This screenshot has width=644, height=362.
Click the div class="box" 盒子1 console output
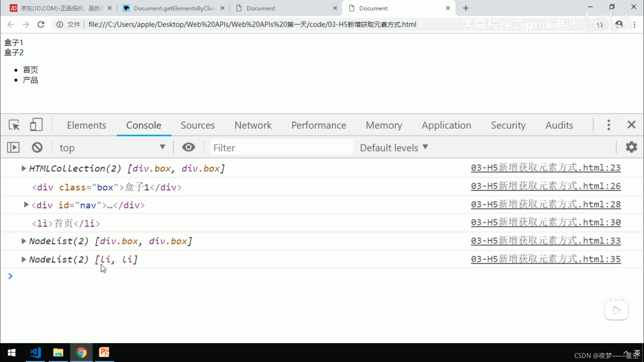point(107,187)
